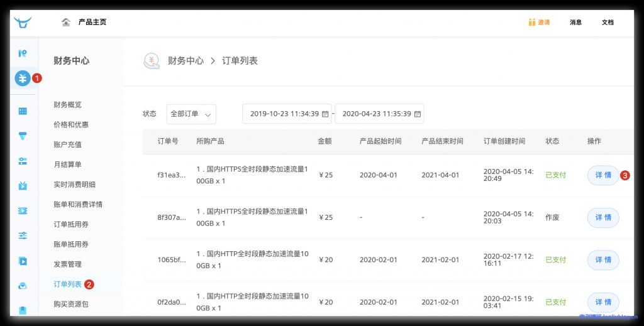Click the TV-shaped live streaming icon in sidebar
Image resolution: width=644 pixels, height=326 pixels.
tap(23, 185)
